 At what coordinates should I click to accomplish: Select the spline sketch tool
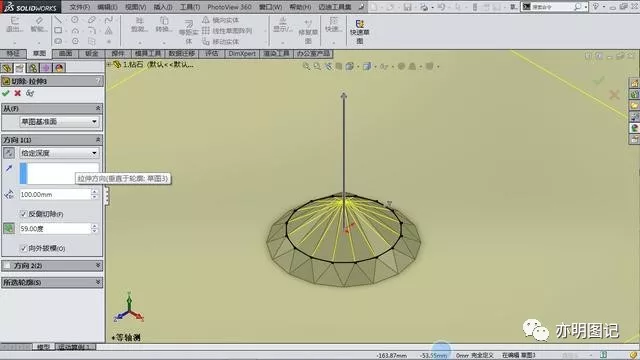[x=108, y=20]
